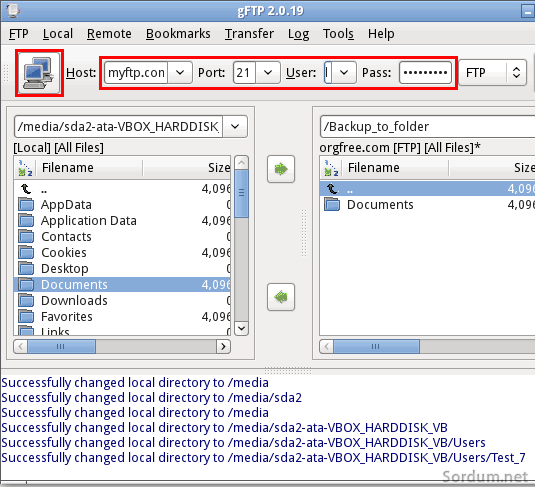Click the remote /Backup_to_folder path field

pos(428,127)
